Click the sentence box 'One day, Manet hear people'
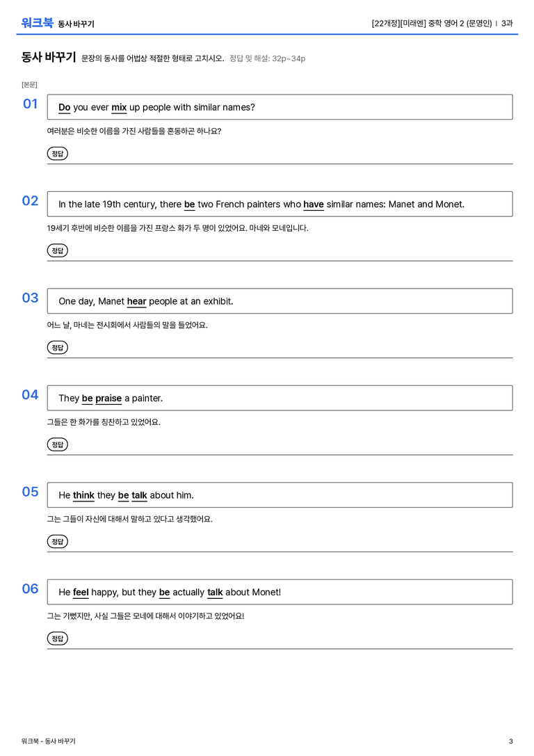 (280, 301)
